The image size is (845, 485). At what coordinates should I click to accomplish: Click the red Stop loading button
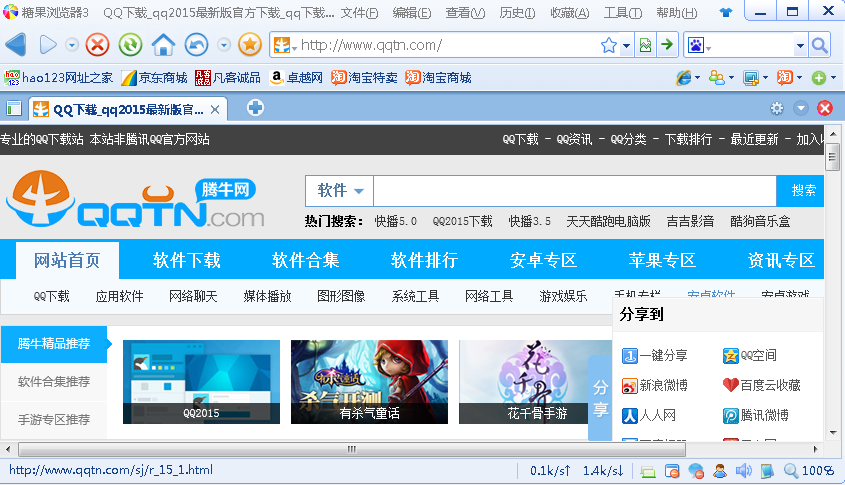click(x=97, y=45)
